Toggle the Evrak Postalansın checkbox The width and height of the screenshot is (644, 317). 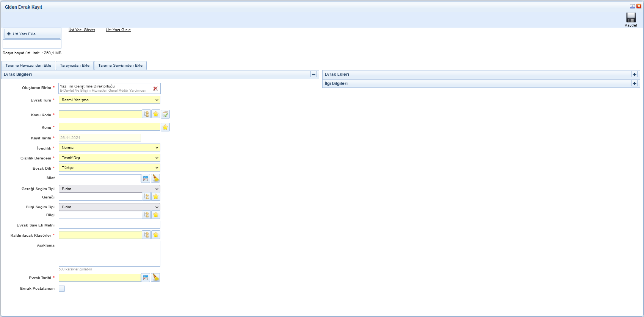click(x=62, y=289)
